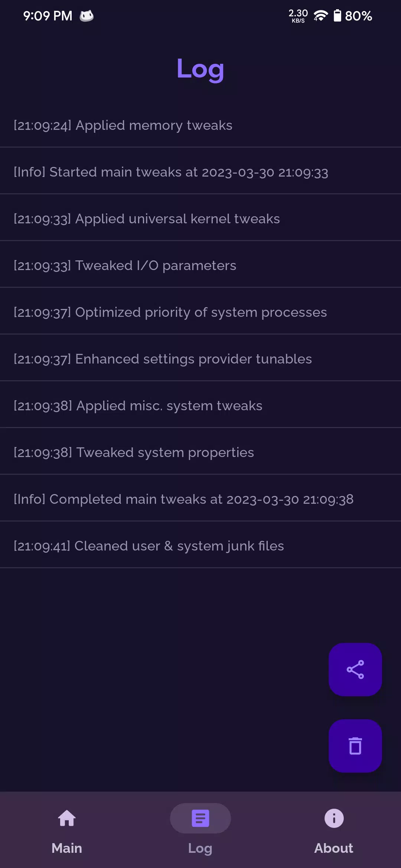This screenshot has height=868, width=401.
Task: Select the Applied memory tweaks log entry
Action: coord(200,125)
